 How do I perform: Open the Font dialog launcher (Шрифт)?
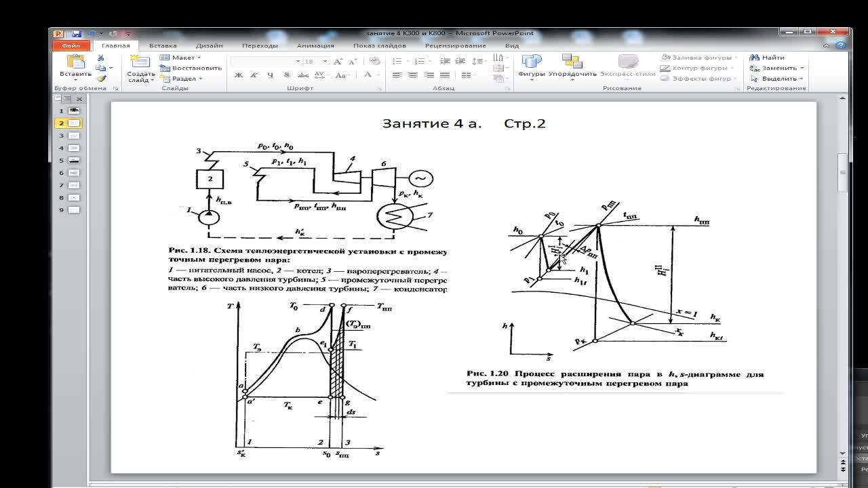coord(378,89)
